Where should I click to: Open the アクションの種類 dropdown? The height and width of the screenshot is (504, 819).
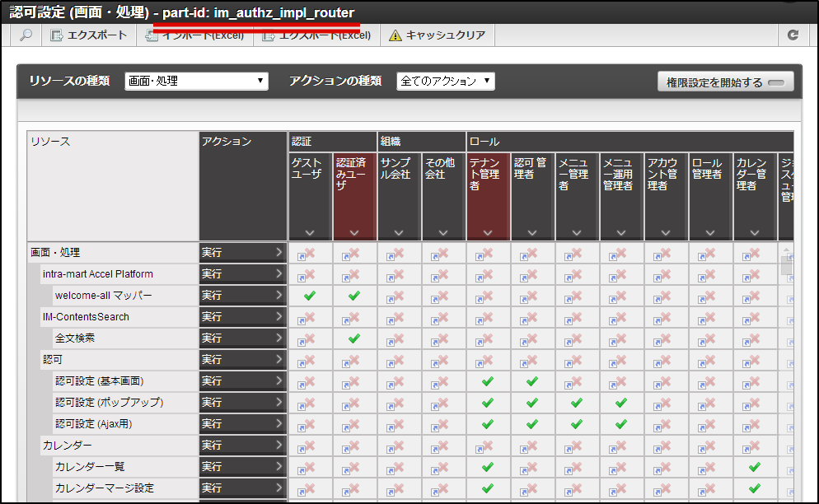click(446, 81)
